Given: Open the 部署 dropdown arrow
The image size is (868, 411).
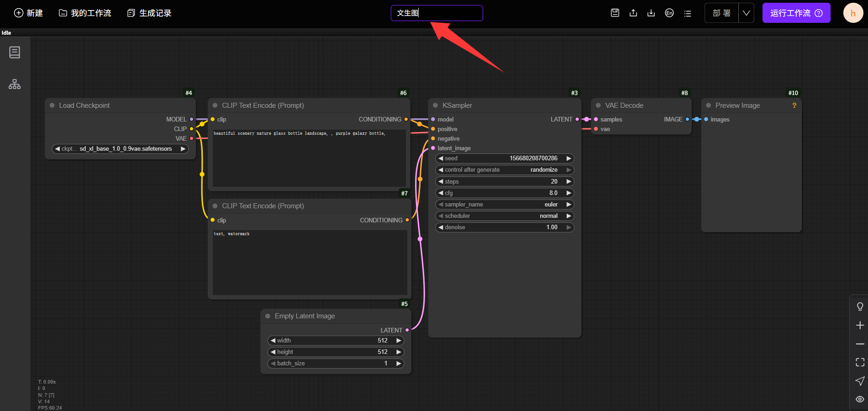Looking at the screenshot, I should (x=746, y=13).
